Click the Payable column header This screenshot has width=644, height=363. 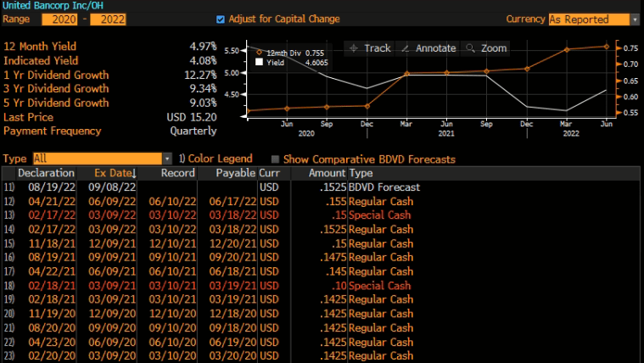click(x=235, y=173)
